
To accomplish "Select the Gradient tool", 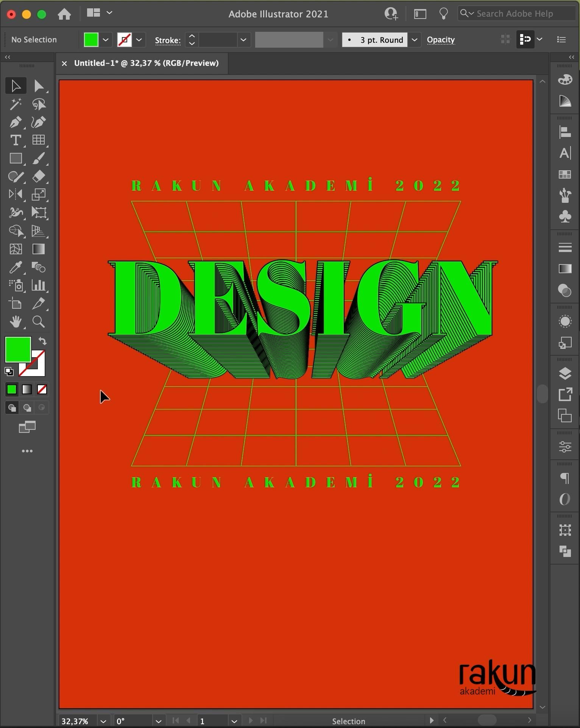I will (x=39, y=249).
